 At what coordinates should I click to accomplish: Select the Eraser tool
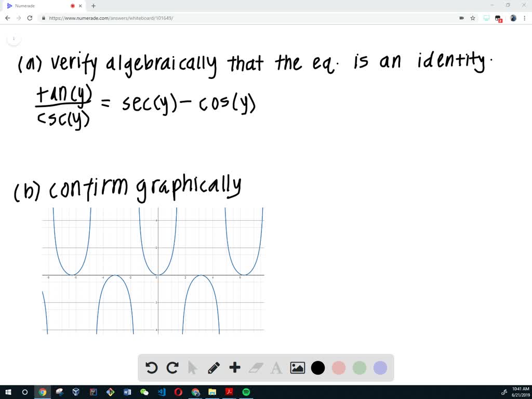tap(256, 368)
